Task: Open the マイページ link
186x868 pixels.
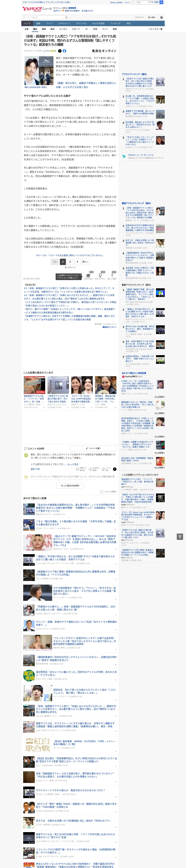Action: click(x=139, y=17)
